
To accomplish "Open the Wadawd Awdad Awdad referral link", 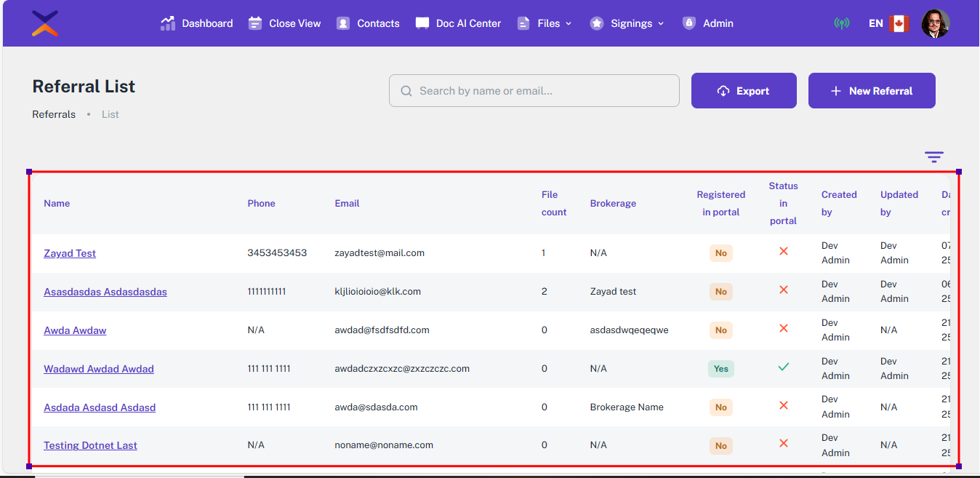I will pos(99,369).
